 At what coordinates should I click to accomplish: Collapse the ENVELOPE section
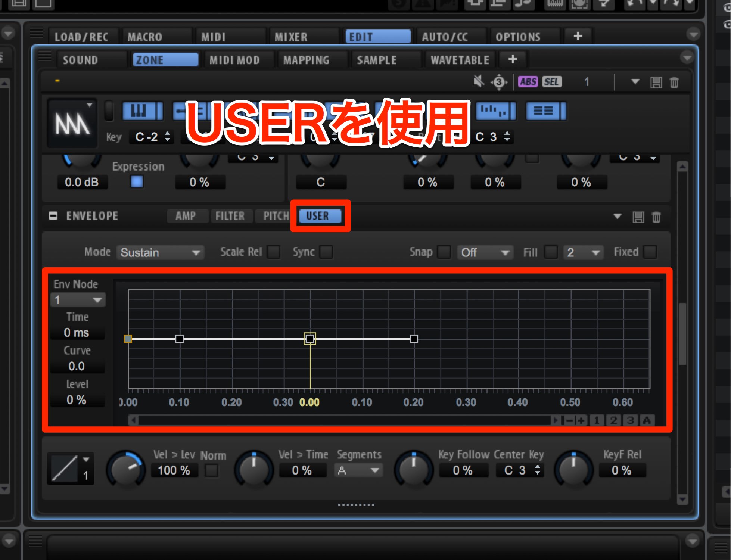[53, 216]
